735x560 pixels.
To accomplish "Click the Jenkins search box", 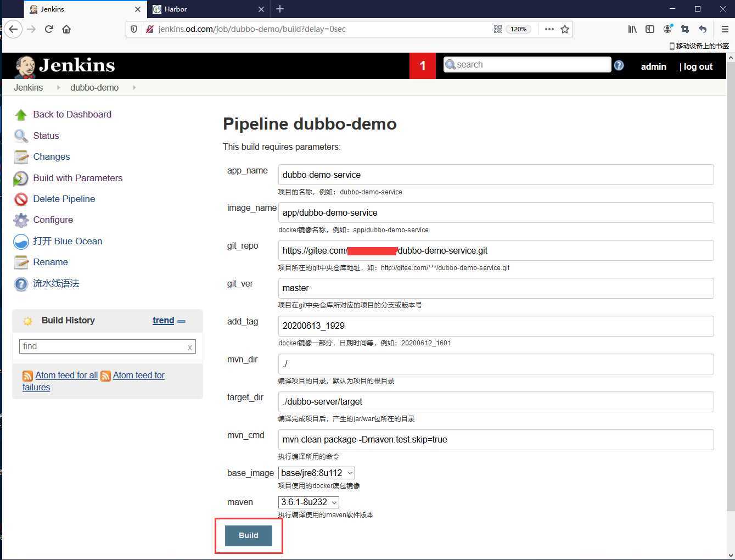I will coord(527,64).
